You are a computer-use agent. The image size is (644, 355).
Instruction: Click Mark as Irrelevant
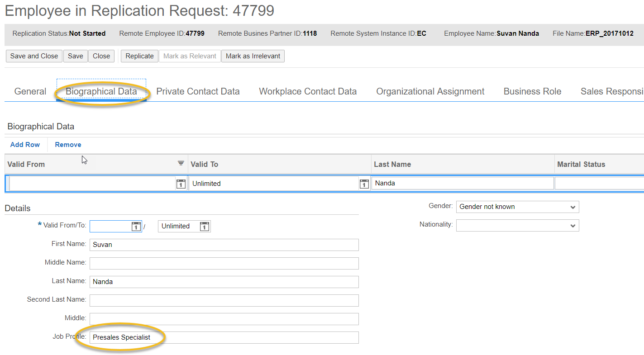[253, 56]
